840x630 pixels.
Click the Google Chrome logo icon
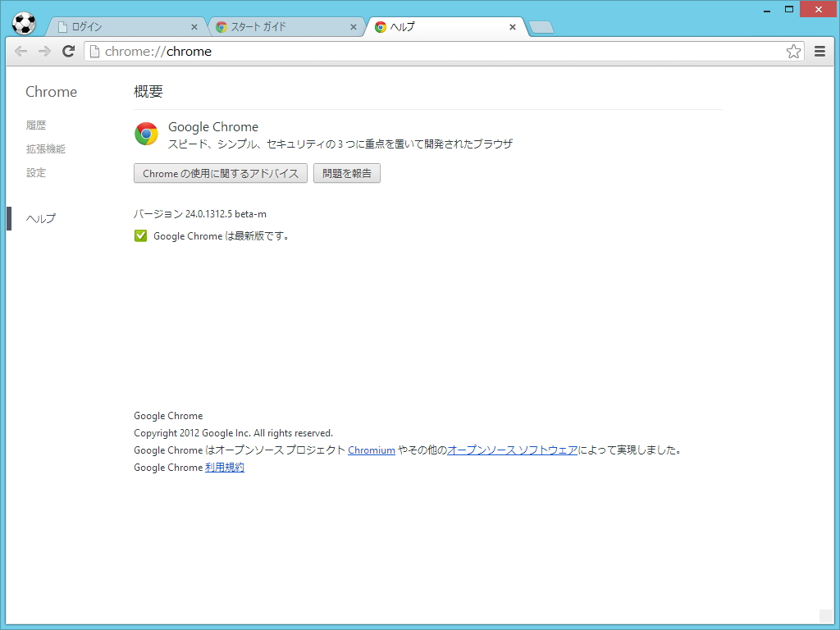tap(146, 134)
